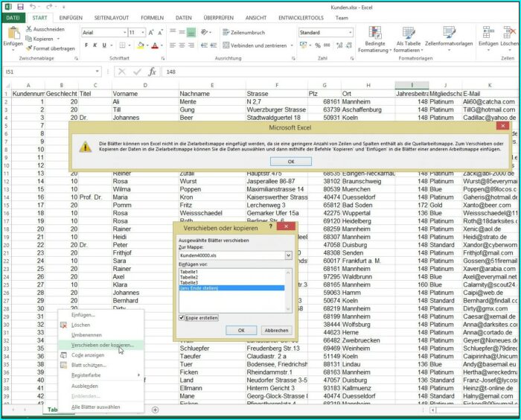
Task: Click the formula bar showing 148
Action: click(x=339, y=71)
